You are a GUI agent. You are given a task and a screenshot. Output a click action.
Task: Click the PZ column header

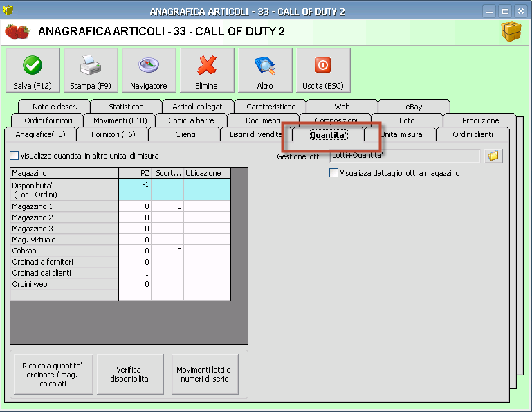click(x=135, y=173)
